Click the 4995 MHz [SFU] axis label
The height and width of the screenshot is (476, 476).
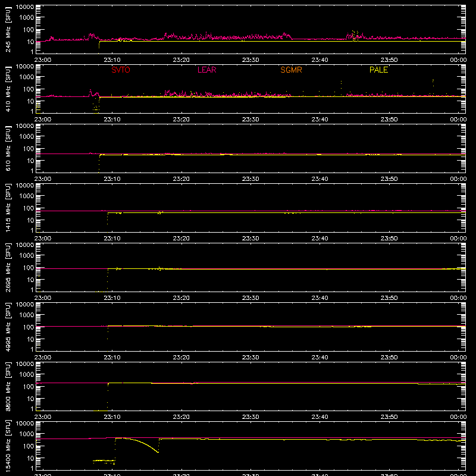pyautogui.click(x=8, y=327)
